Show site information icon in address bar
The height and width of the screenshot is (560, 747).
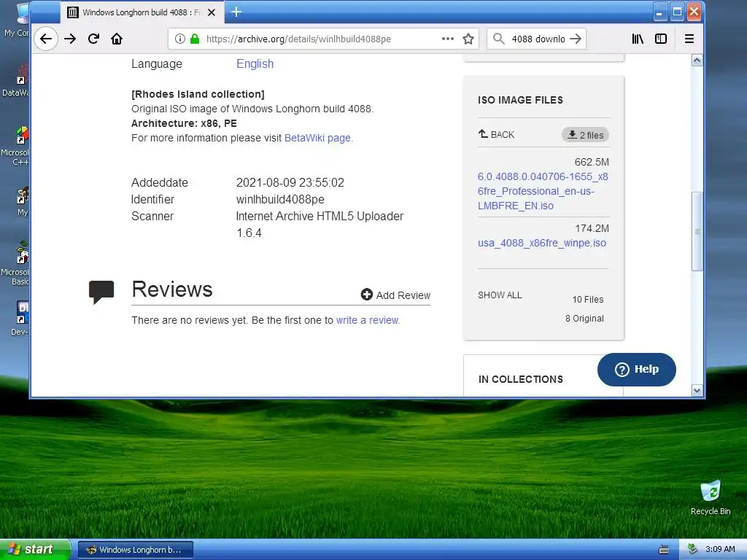pos(179,39)
